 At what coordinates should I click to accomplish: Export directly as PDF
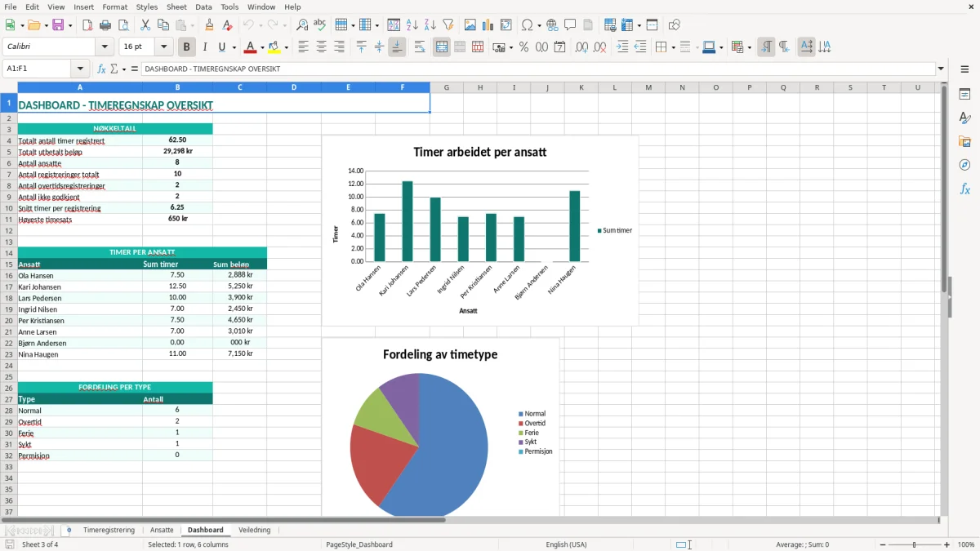87,25
